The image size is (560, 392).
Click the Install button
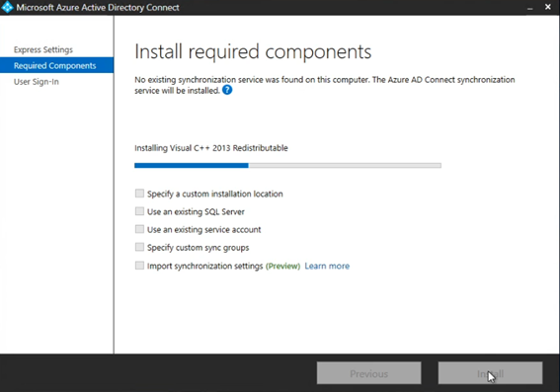490,373
